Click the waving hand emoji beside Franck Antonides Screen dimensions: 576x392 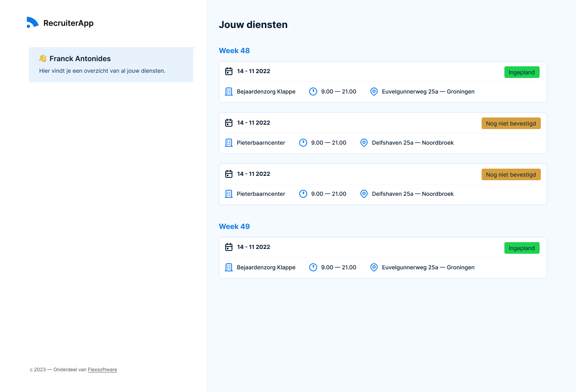coord(43,58)
